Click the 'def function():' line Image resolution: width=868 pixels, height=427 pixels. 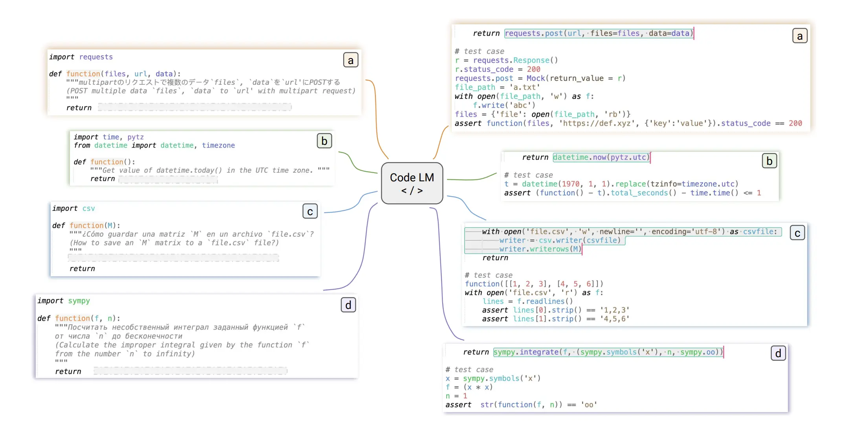(104, 162)
